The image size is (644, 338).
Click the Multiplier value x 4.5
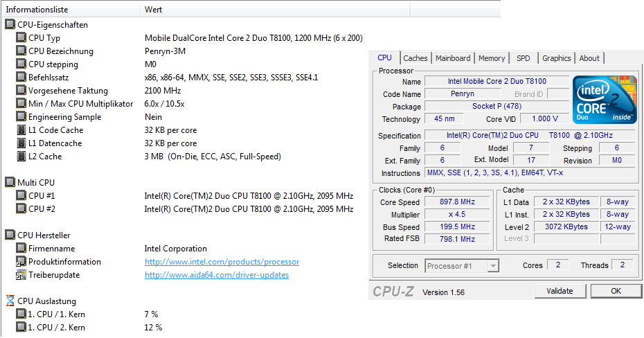(457, 215)
